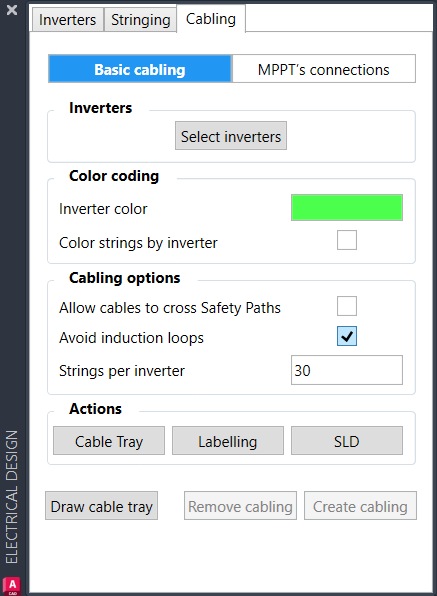Click the AutoCAD logo icon
Viewport: 437px width, 596px height.
(12, 586)
